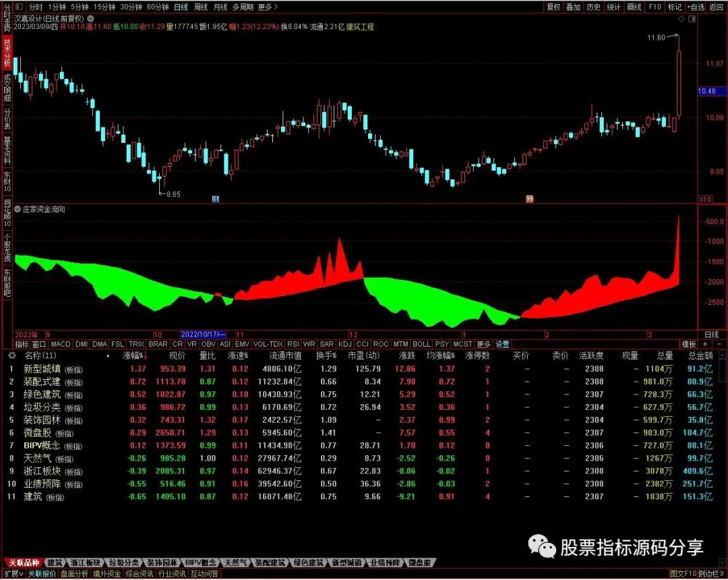Open 技术分析 sidebar tab
728x580 pixels.
[7, 53]
